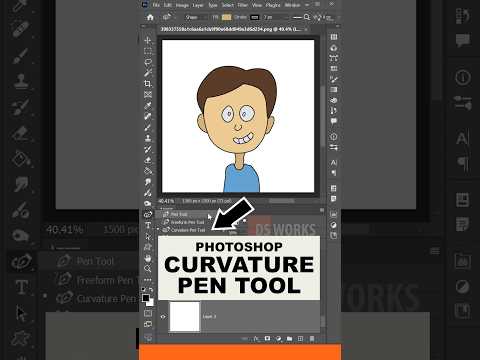Image resolution: width=480 pixels, height=360 pixels.
Task: Select the Eraser tool
Action: pyautogui.click(x=148, y=160)
